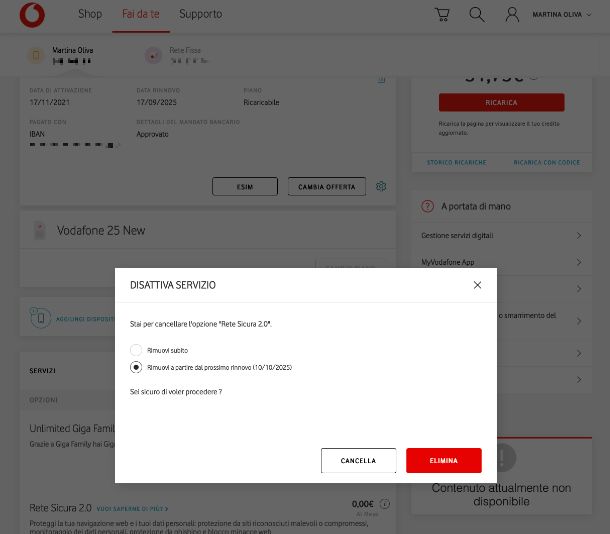Open VUOI SAPERNE DI PIÙ link for Rete Sicura
The width and height of the screenshot is (610, 534).
pyautogui.click(x=132, y=509)
